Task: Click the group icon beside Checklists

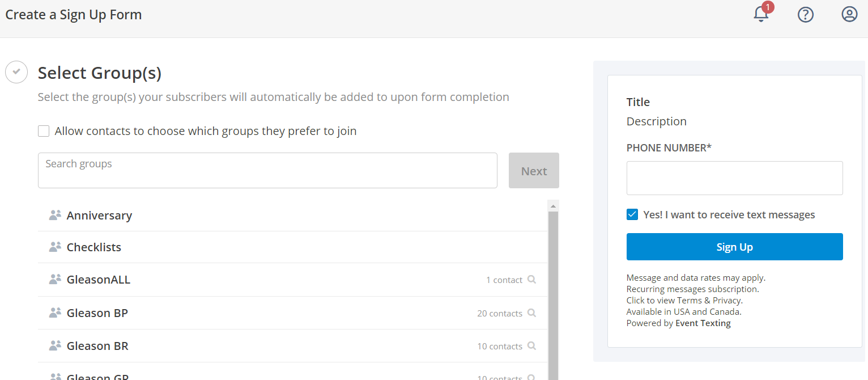Action: pos(55,247)
